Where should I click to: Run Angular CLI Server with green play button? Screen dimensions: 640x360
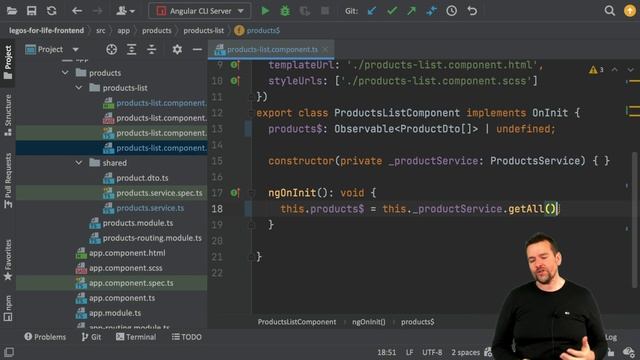coord(265,11)
